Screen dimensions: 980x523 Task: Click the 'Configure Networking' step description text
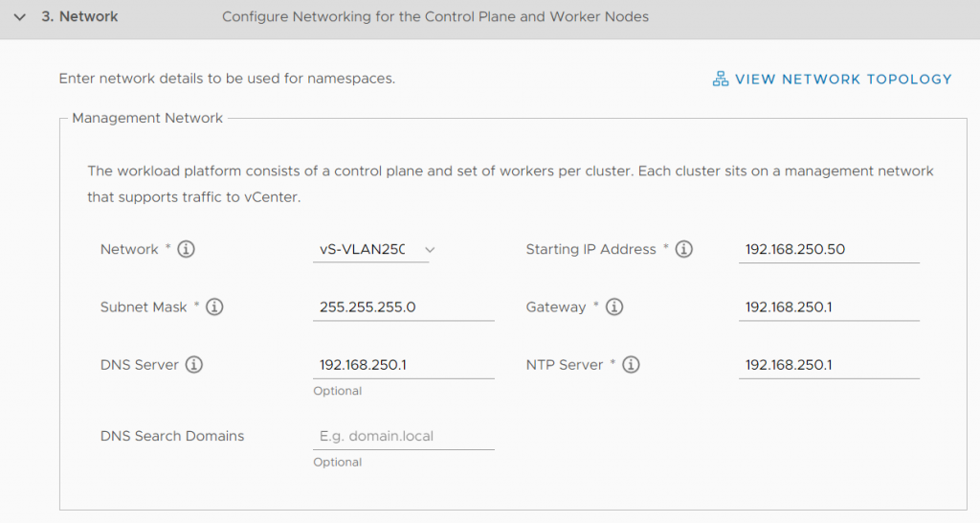coord(435,17)
